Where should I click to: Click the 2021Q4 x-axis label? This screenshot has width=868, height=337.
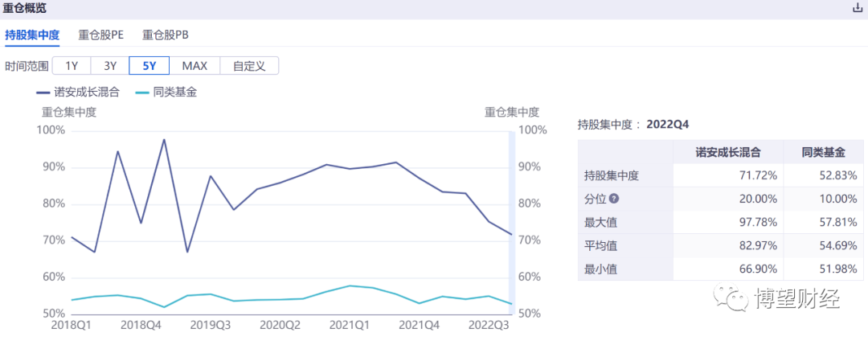coord(420,324)
